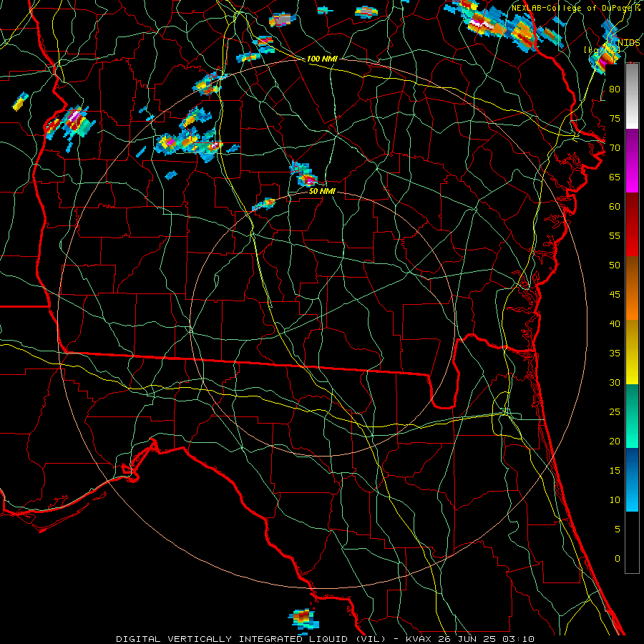
Task: Pick the blue segment of the VIL scale
Action: tap(632, 479)
